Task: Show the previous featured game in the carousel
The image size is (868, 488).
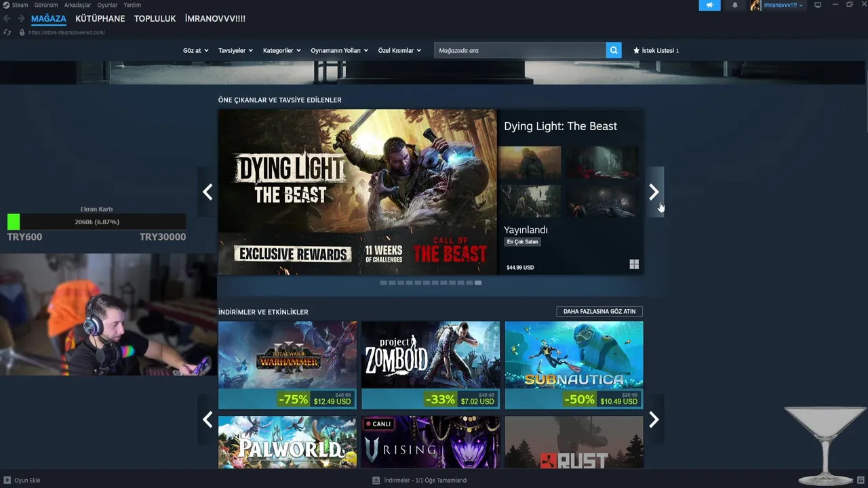Action: 208,192
